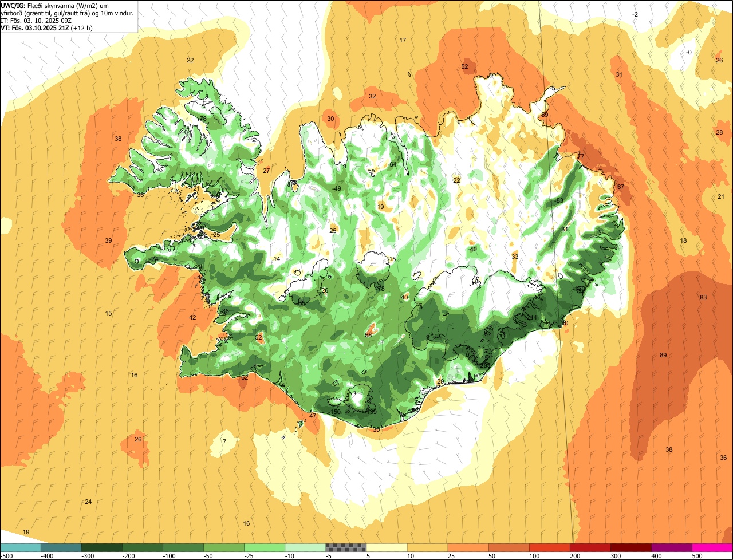
Task: Click the map value 32 off the coast
Action: coord(372,96)
